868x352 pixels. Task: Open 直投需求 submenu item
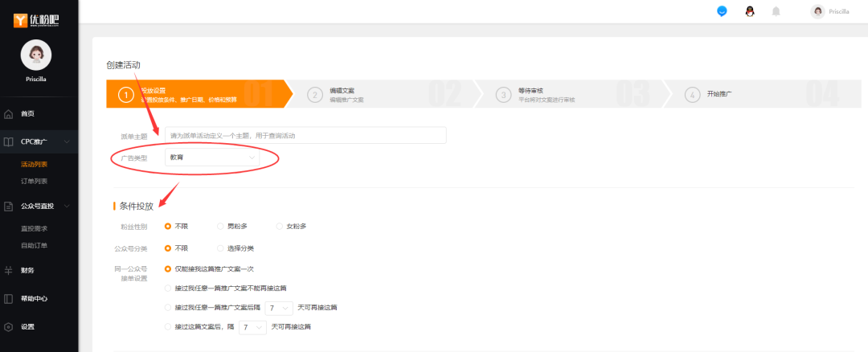click(35, 228)
